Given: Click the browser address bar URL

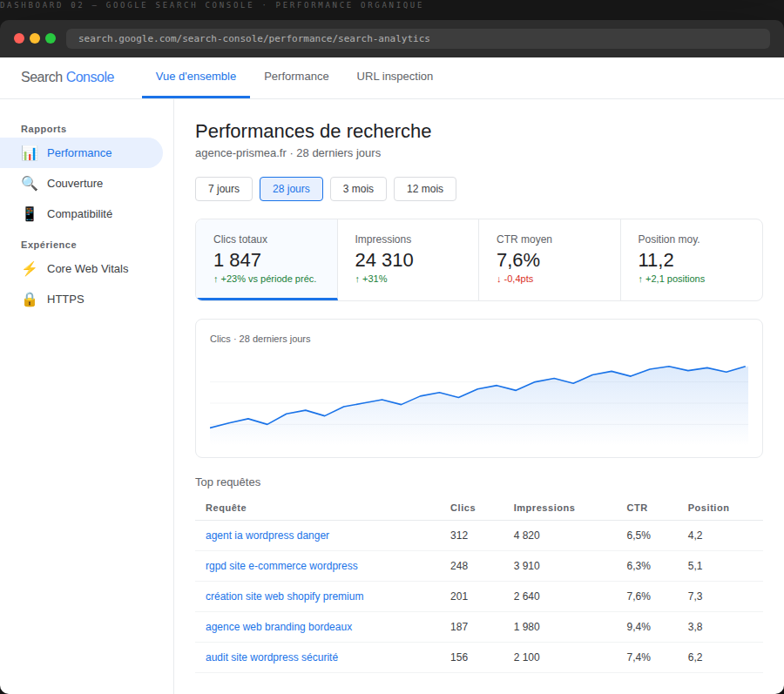Looking at the screenshot, I should tap(254, 38).
